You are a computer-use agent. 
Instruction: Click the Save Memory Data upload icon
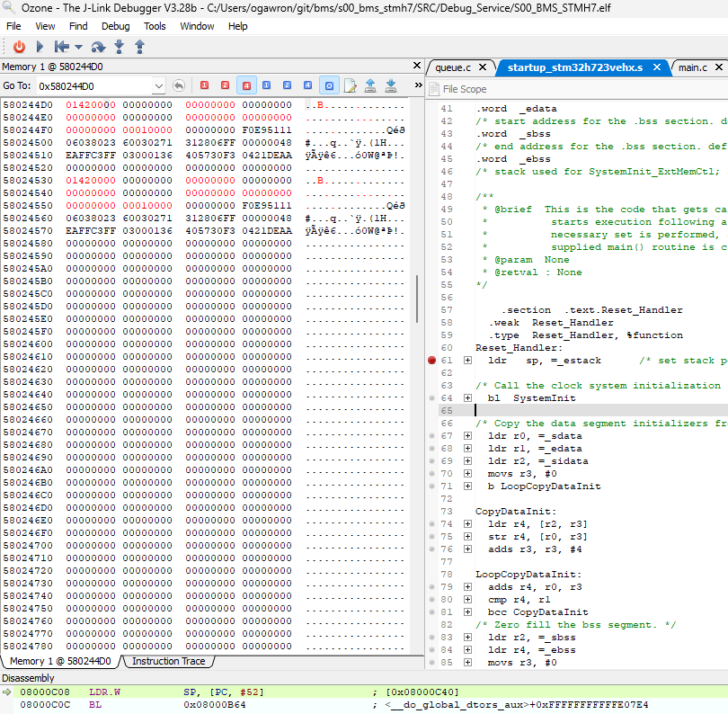coord(370,85)
